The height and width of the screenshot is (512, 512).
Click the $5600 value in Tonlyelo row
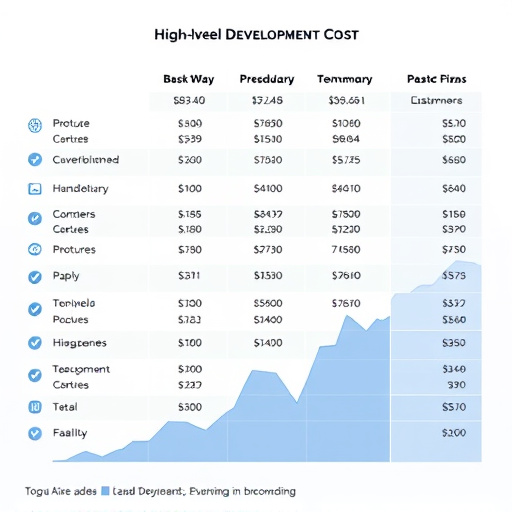coord(268,303)
